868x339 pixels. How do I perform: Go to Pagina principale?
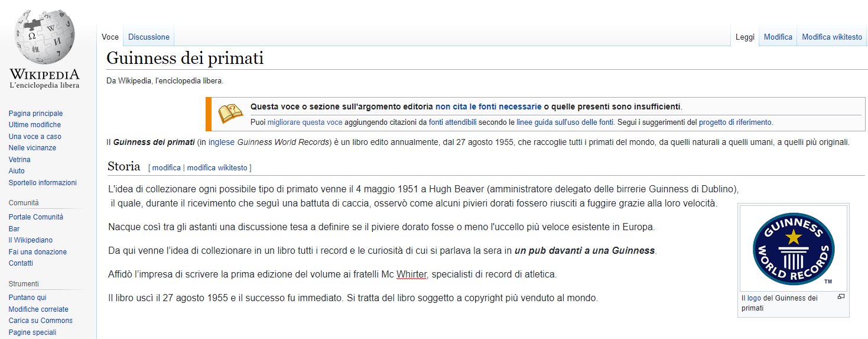[x=35, y=114]
